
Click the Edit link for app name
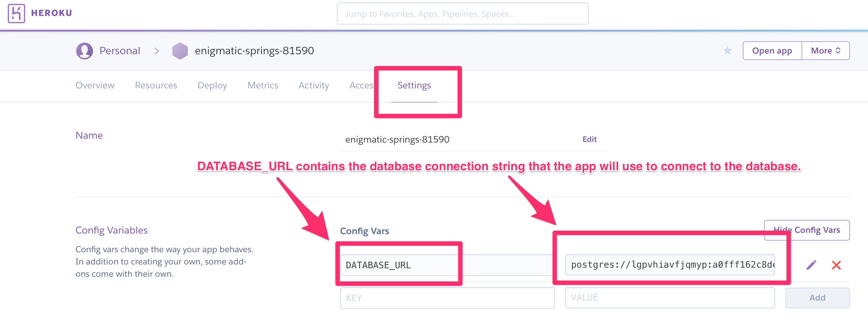coord(590,139)
